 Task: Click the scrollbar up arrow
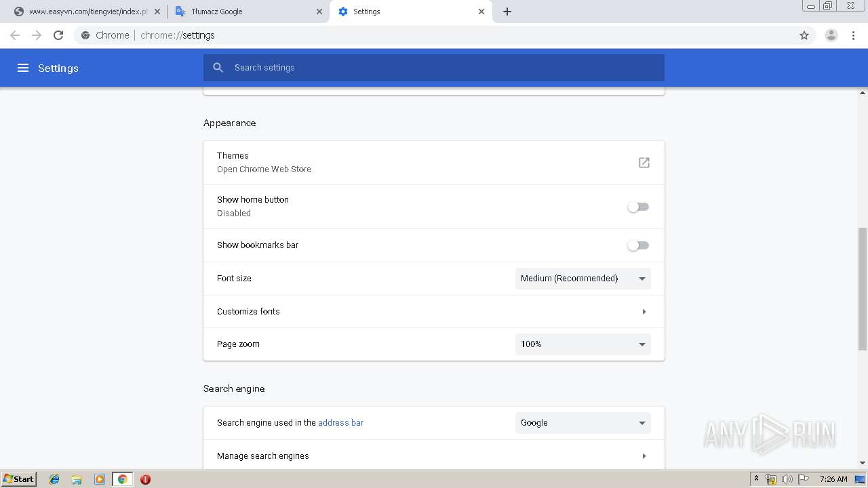point(863,92)
